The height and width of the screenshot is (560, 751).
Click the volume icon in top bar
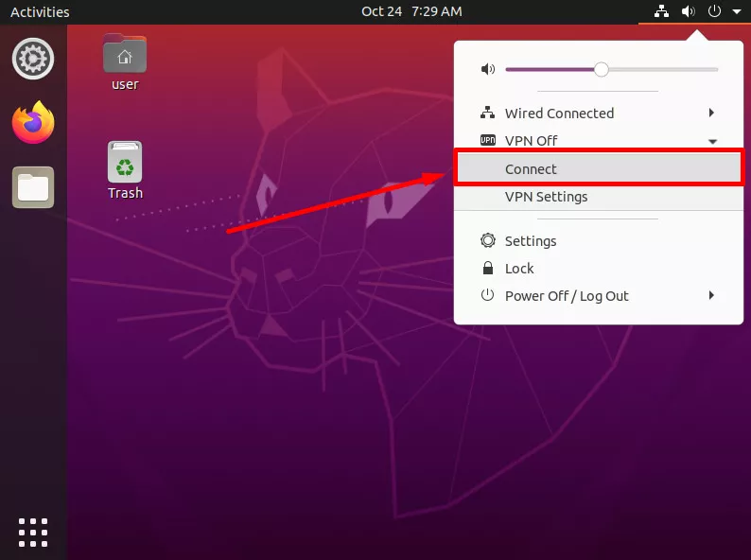coord(689,11)
